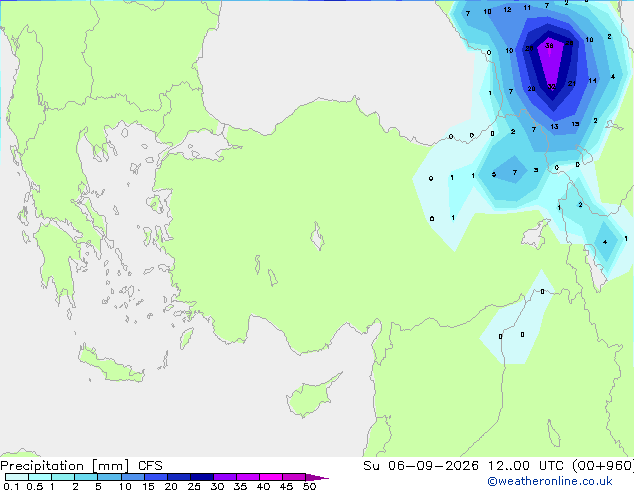Image resolution: width=634 pixels, height=490 pixels.
Task: Select the 0.1–0.5 mm legend swatch
Action: coord(17,477)
